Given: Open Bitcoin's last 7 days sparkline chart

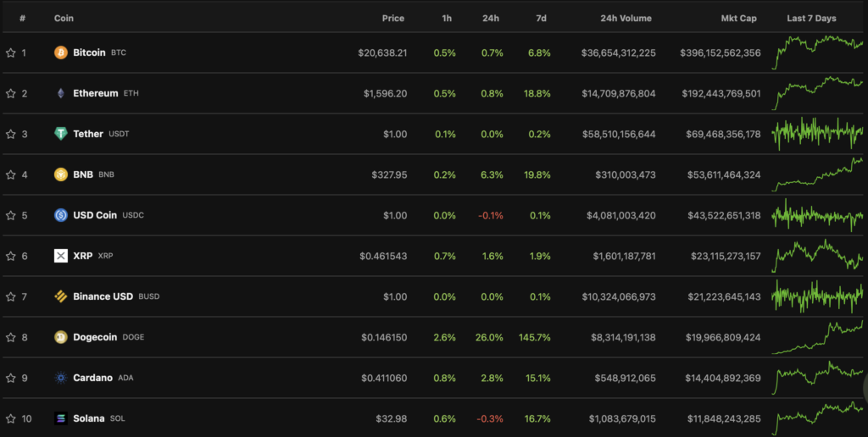Looking at the screenshot, I should click(x=818, y=53).
